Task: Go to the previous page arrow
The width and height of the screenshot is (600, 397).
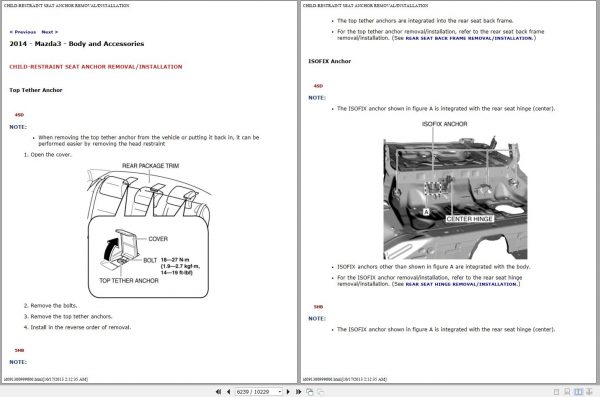Action: click(228, 392)
